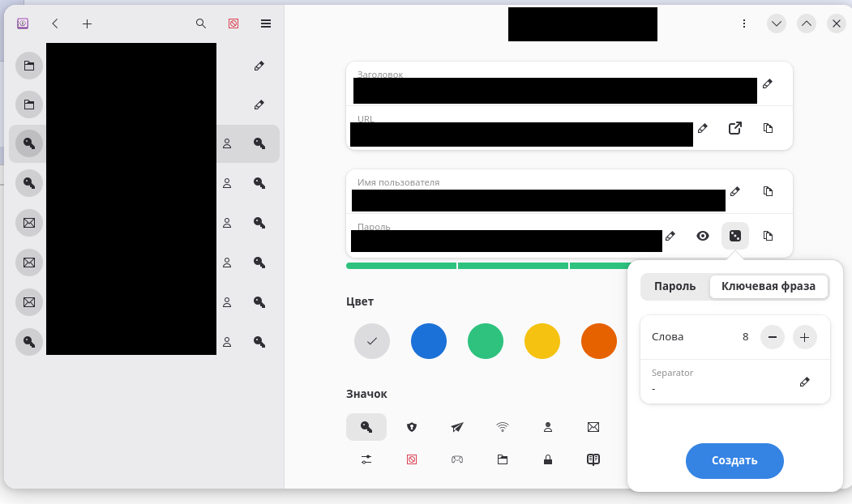
Task: Edit the Пароль field with pencil icon
Action: tap(670, 236)
